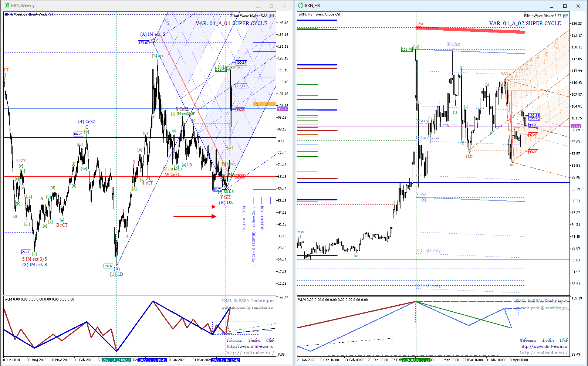Close the BRN,H8 chart window
The height and width of the screenshot is (366, 588).
[x=578, y=6]
